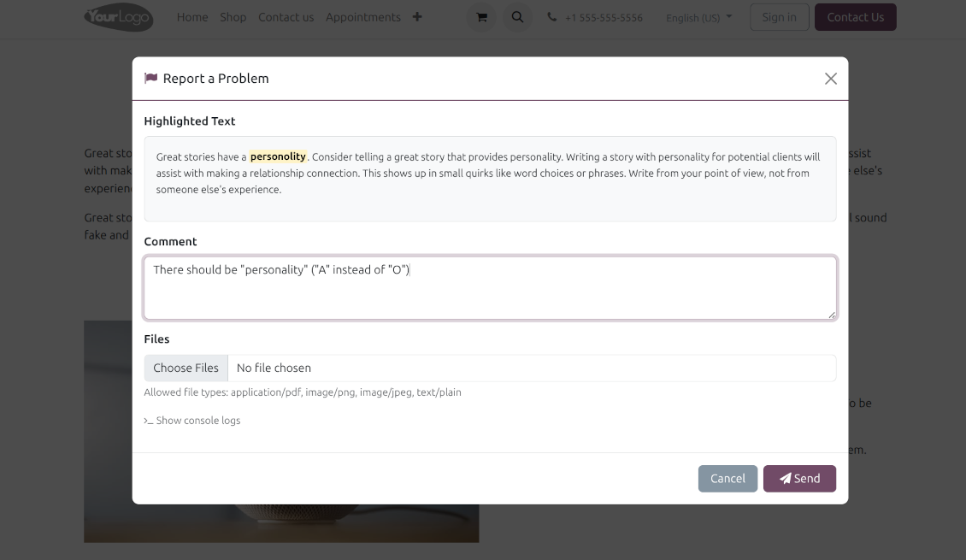This screenshot has height=560, width=966.
Task: Select Home in the navigation menu
Action: point(191,16)
